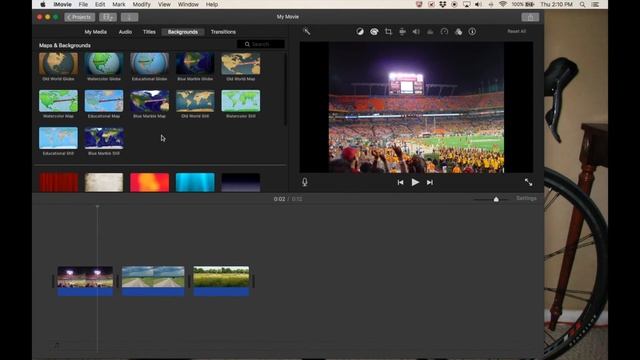Click the Share export icon
This screenshot has width=640, height=360.
pos(530,17)
